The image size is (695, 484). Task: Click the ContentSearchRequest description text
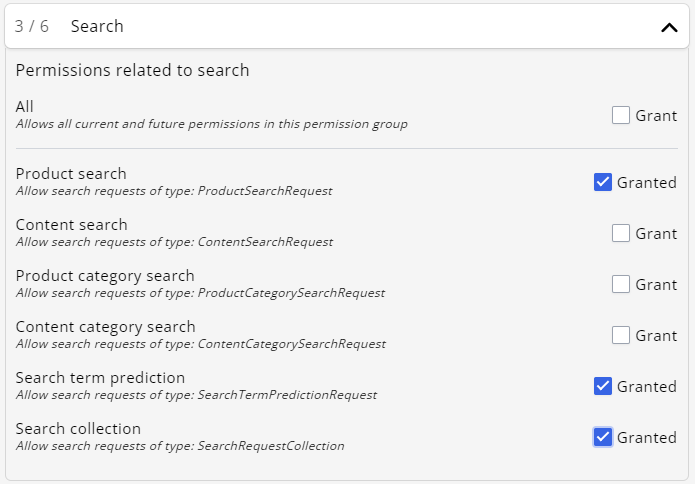point(174,242)
